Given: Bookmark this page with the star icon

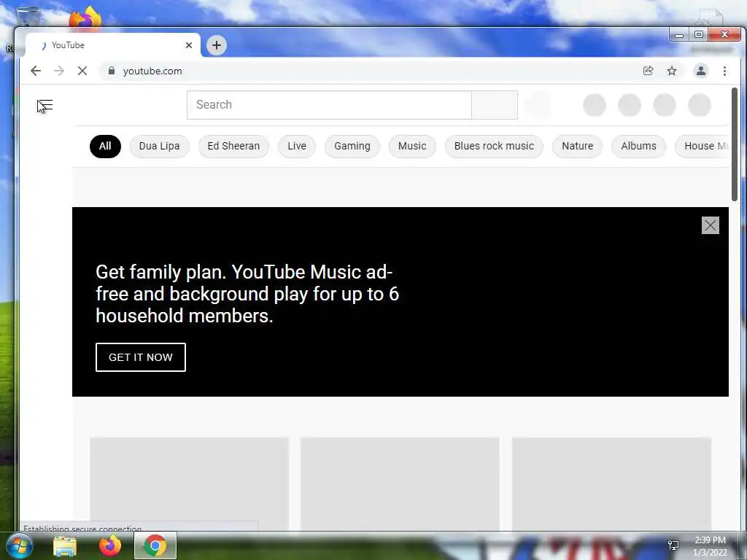Looking at the screenshot, I should 672,71.
